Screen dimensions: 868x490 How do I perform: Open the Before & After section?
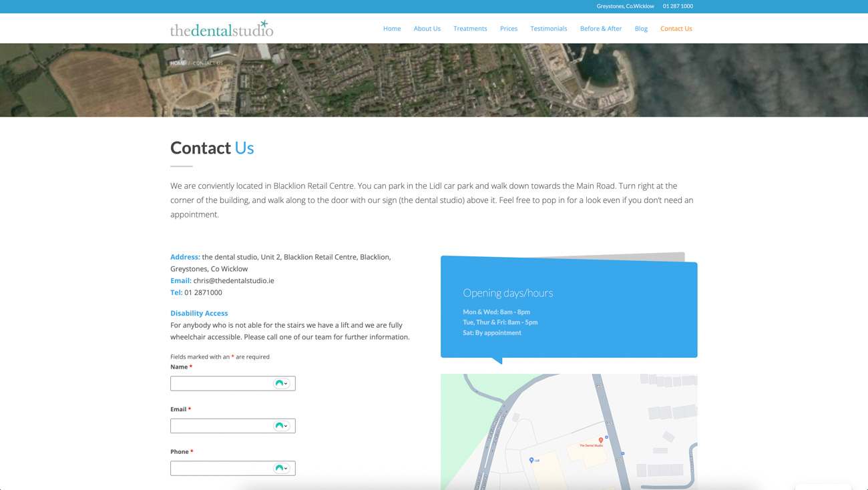[600, 28]
